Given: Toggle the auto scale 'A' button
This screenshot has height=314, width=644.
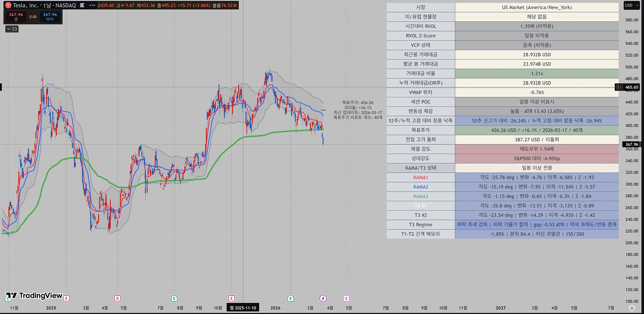Looking at the screenshot, I should pyautogui.click(x=632, y=308).
